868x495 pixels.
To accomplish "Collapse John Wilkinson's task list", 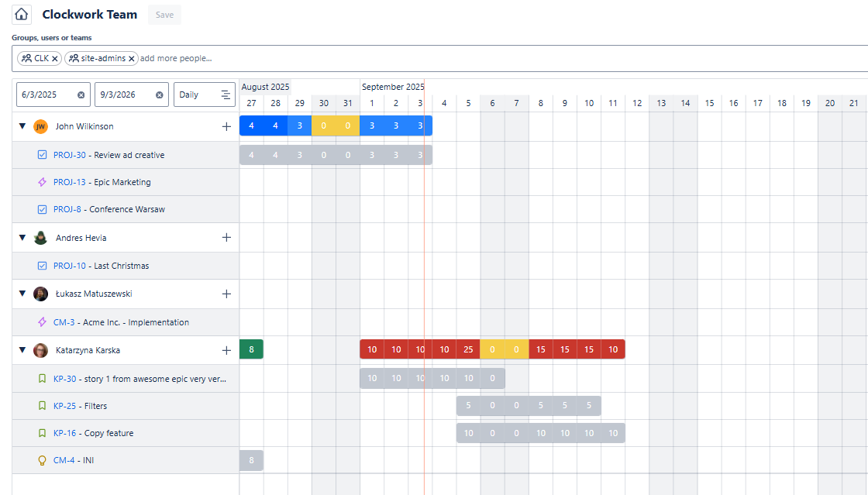I will [x=22, y=126].
